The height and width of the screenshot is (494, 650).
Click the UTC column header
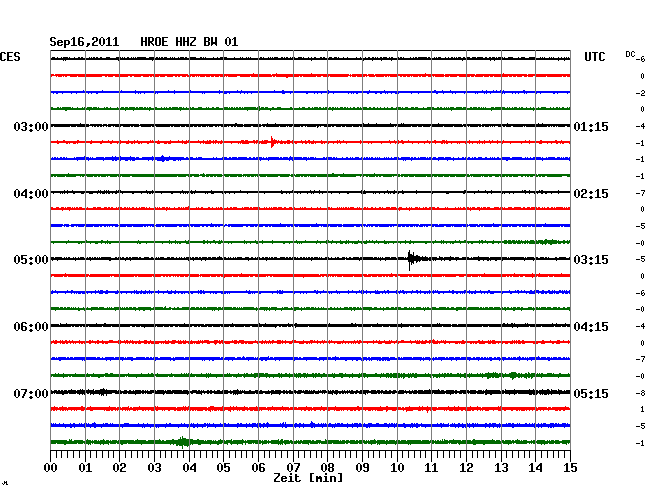point(594,57)
